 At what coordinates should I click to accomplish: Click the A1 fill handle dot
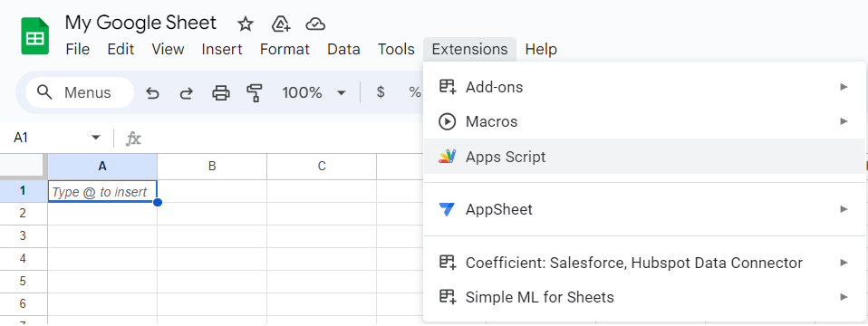[x=158, y=202]
